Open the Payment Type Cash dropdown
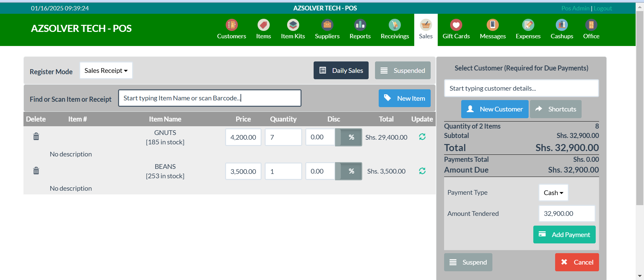The height and width of the screenshot is (280, 644). tap(553, 193)
